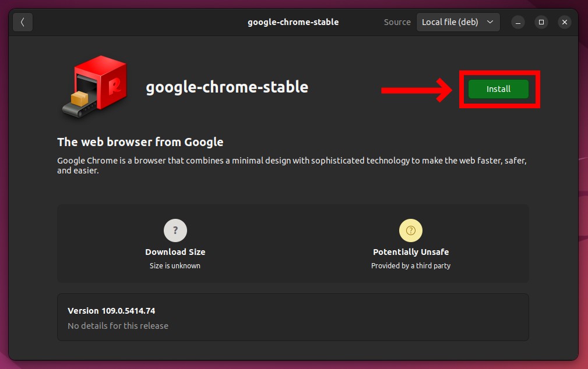Close the software window
Image resolution: width=588 pixels, height=369 pixels.
pyautogui.click(x=564, y=22)
